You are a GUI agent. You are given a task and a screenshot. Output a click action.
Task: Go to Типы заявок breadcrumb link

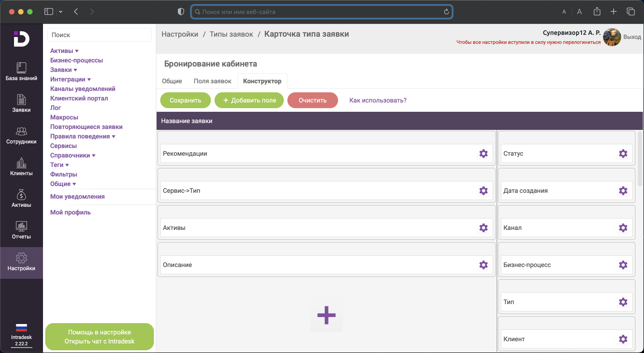coord(231,34)
